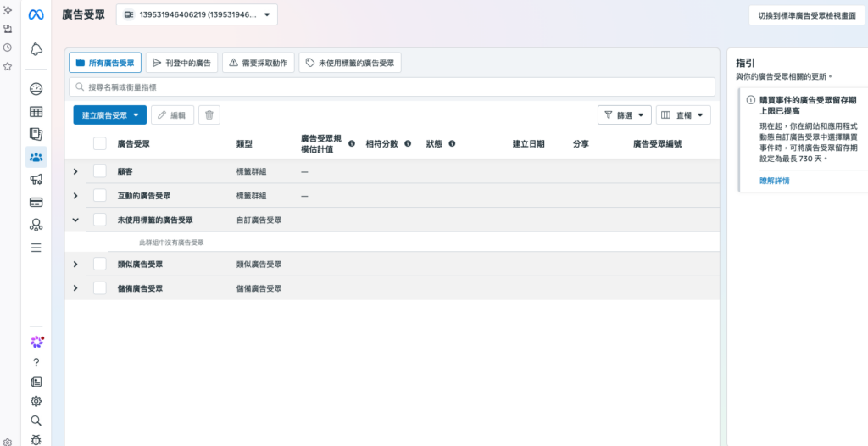Click the 此群組中沒有廣告受眾 text
The width and height of the screenshot is (868, 446).
click(171, 243)
